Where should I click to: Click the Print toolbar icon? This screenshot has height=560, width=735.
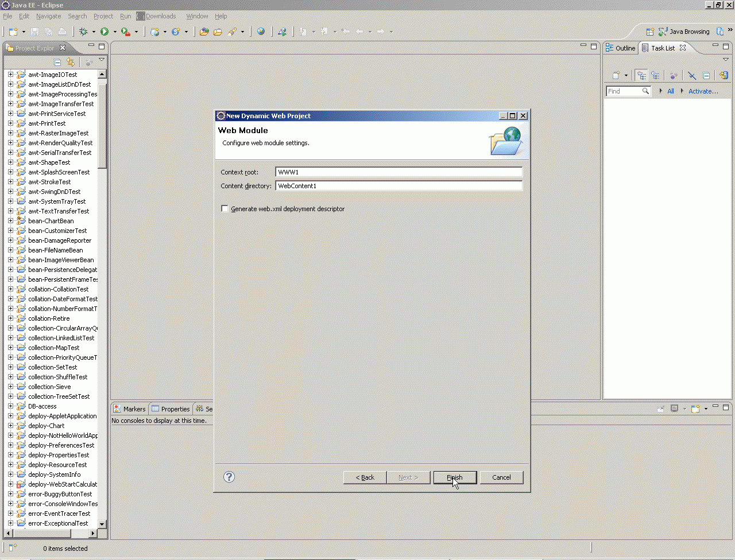[x=62, y=32]
